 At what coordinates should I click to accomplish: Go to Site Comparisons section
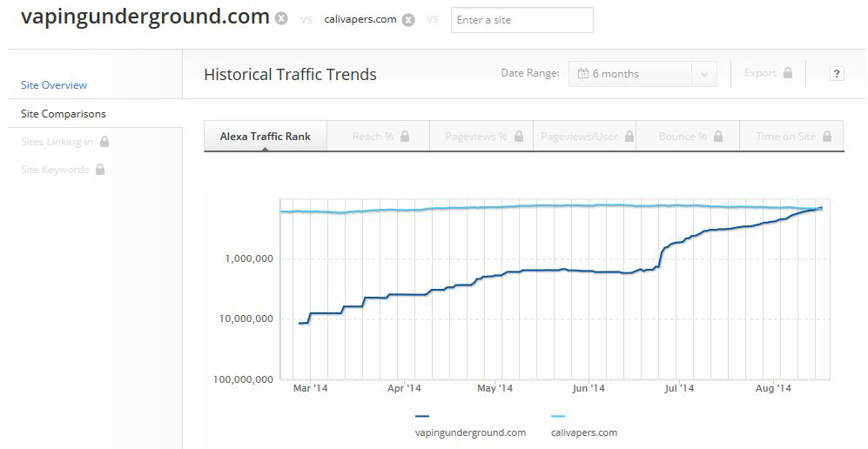(64, 114)
